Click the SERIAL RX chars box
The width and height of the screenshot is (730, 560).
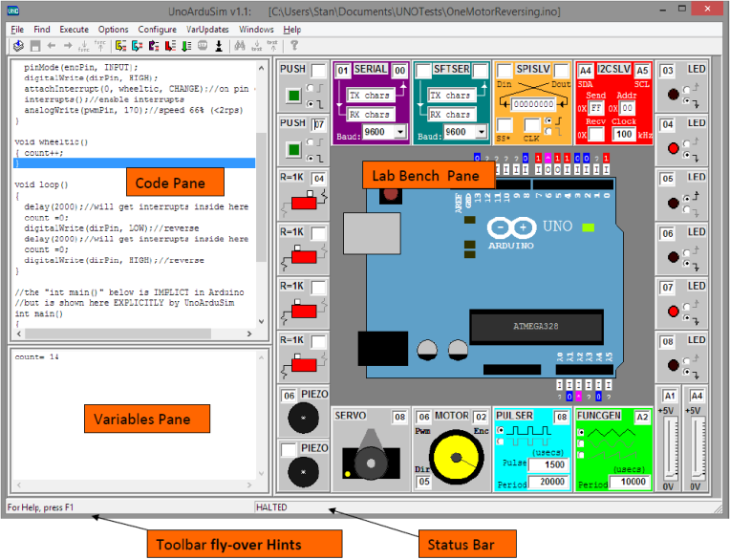coord(371,115)
